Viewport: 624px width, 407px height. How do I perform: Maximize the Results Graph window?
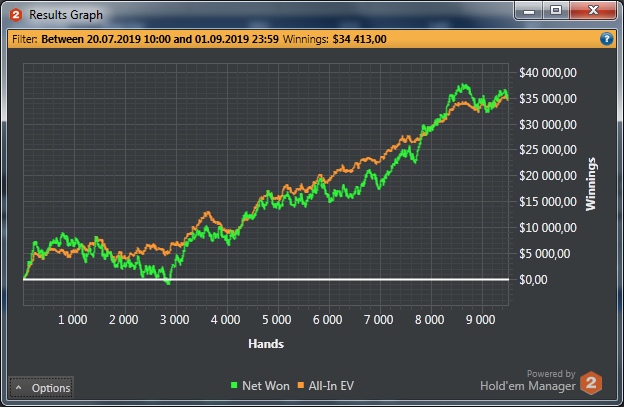(556, 11)
